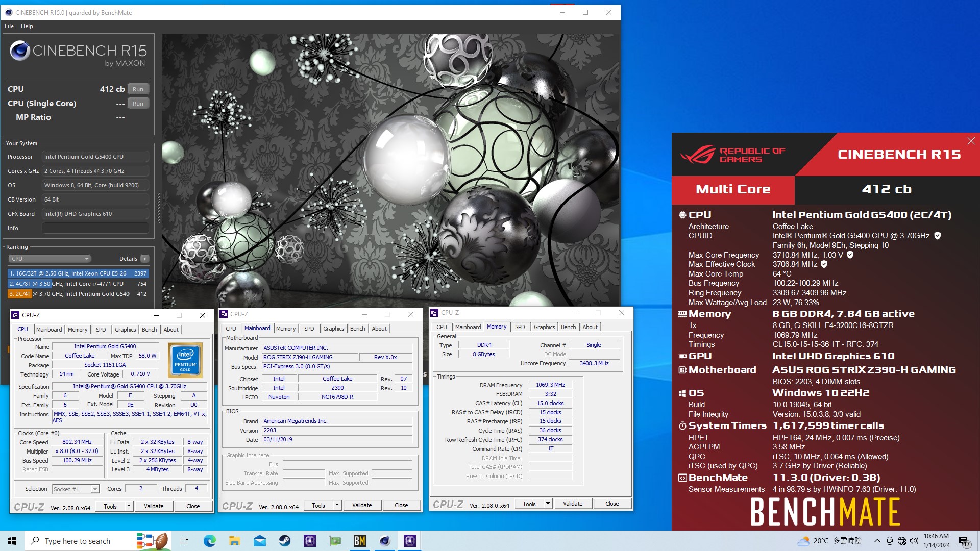Viewport: 980px width, 551px height.
Task: Open Steam from the taskbar
Action: point(284,541)
